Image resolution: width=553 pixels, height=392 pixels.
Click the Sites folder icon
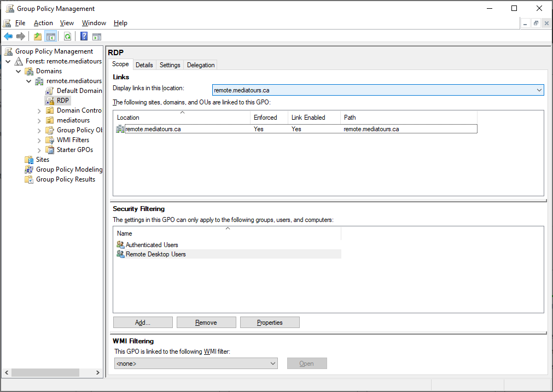tap(29, 160)
